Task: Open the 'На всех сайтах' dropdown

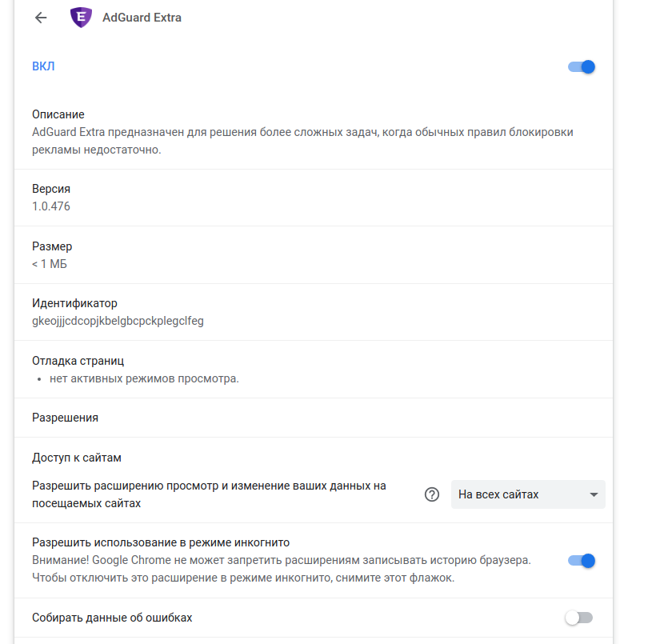Action: [x=528, y=494]
